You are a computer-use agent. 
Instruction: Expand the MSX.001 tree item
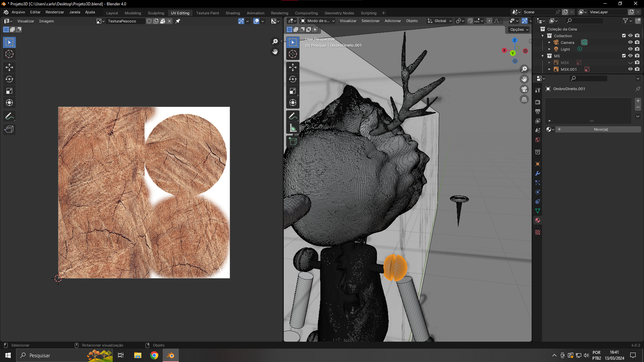pos(549,69)
